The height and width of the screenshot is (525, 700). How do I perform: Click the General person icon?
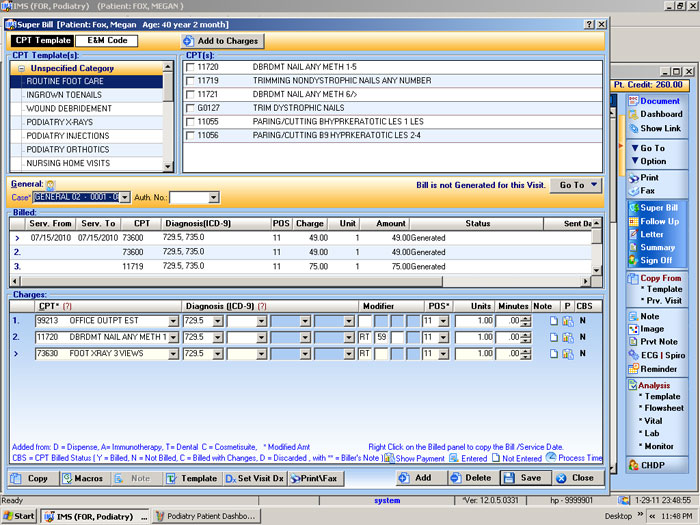[x=50, y=185]
